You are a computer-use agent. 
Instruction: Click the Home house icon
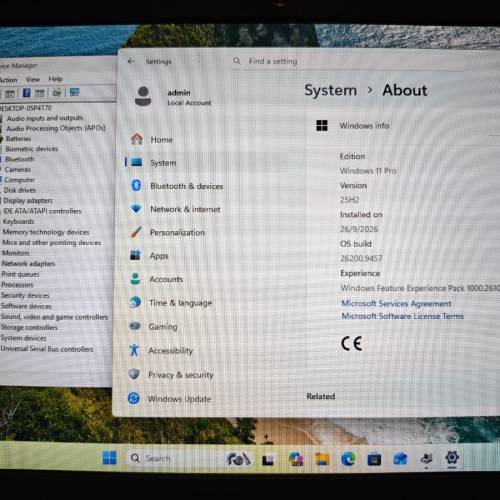click(137, 139)
